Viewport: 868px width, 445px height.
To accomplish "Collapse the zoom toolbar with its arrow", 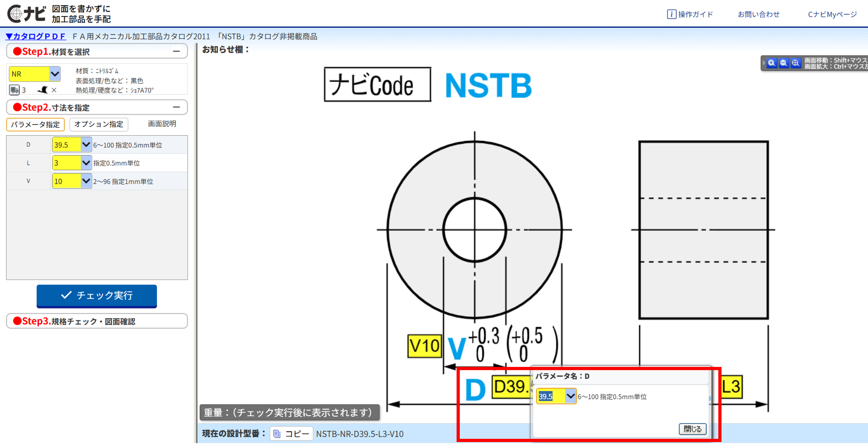I will pyautogui.click(x=763, y=63).
